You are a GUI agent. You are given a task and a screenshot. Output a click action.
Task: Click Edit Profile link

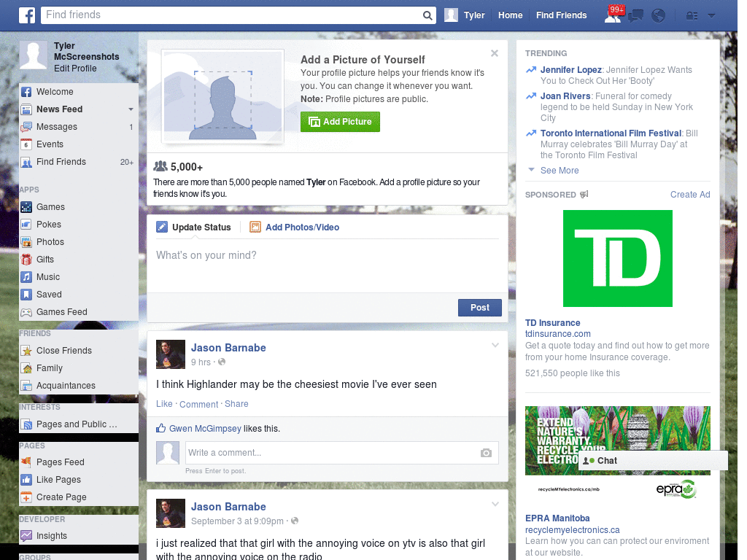pos(75,69)
